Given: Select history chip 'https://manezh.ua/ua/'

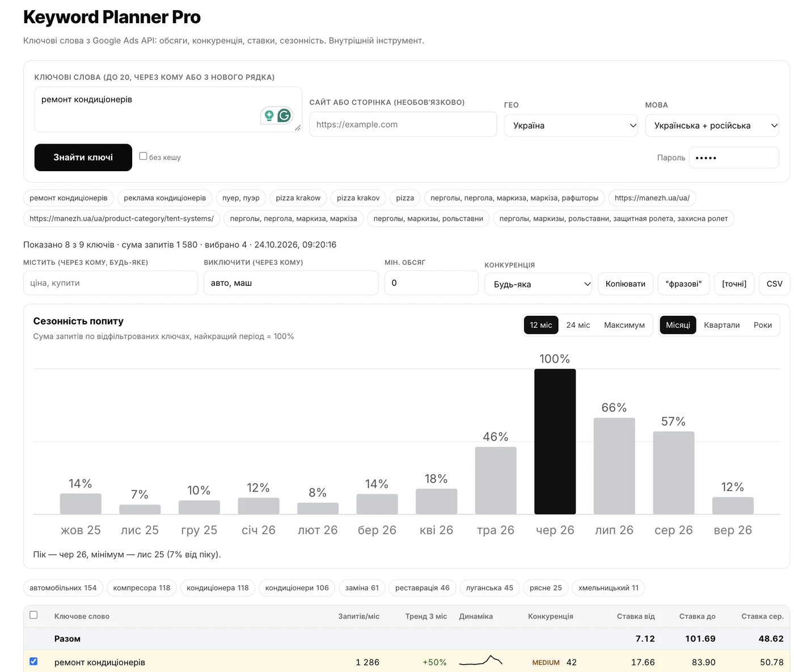Looking at the screenshot, I should 652,198.
